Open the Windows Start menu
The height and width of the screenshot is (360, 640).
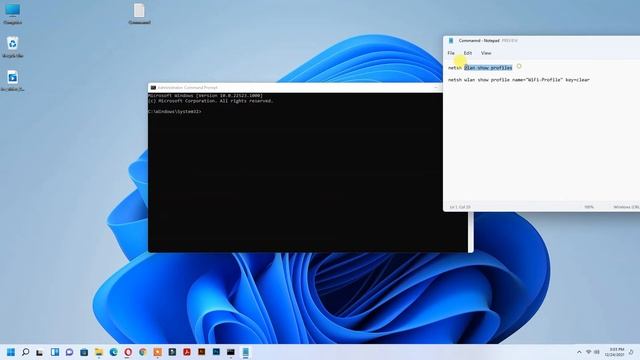tap(11, 352)
